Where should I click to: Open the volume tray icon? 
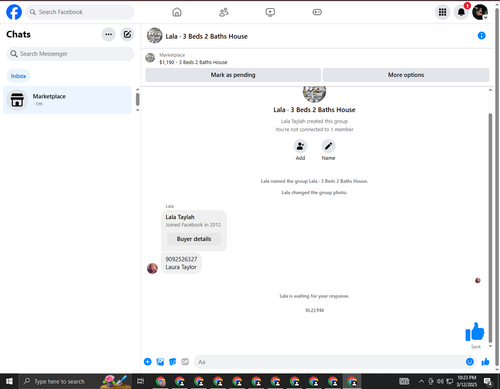click(440, 381)
